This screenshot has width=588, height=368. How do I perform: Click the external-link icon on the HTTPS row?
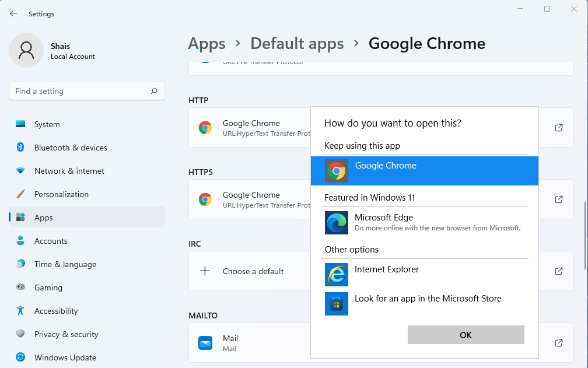coord(558,199)
